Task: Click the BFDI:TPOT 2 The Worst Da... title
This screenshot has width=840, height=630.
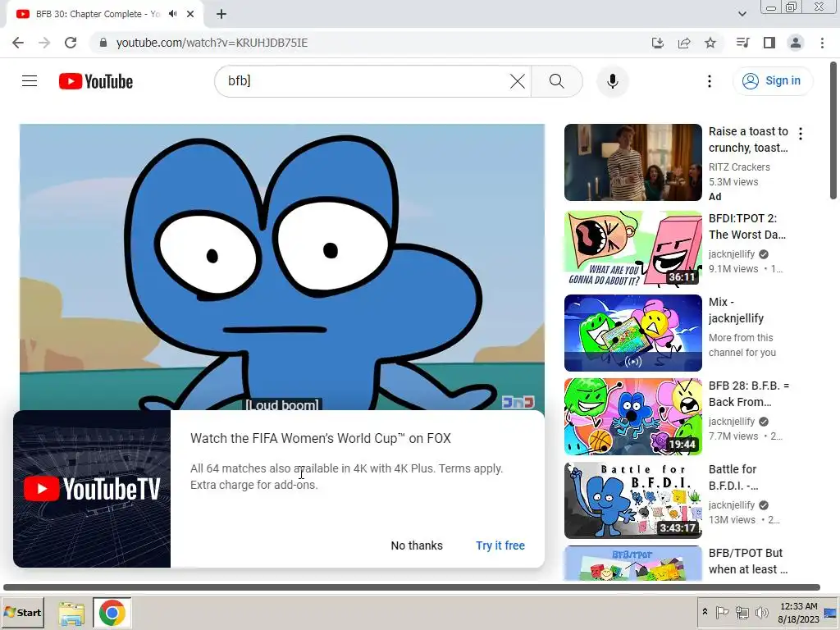Action: pyautogui.click(x=746, y=226)
